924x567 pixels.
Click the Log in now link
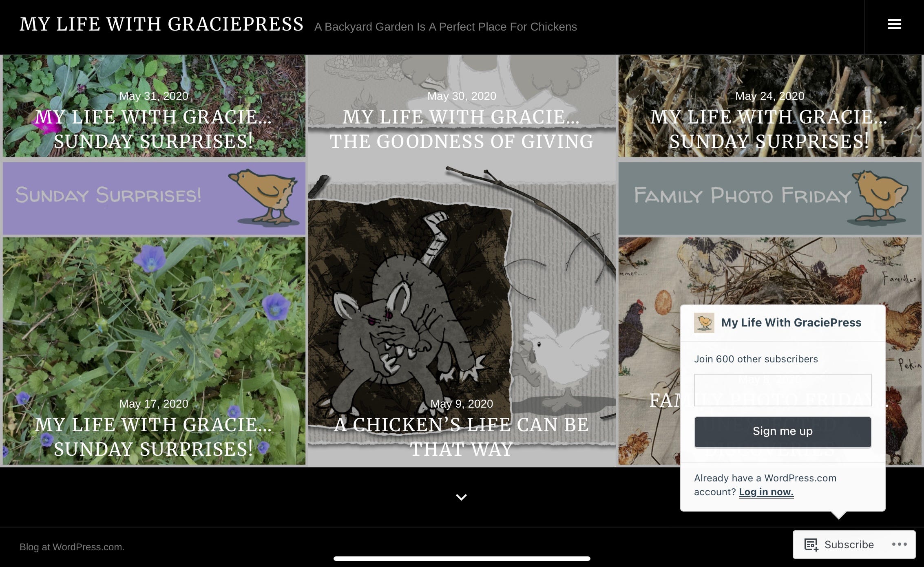pos(766,492)
